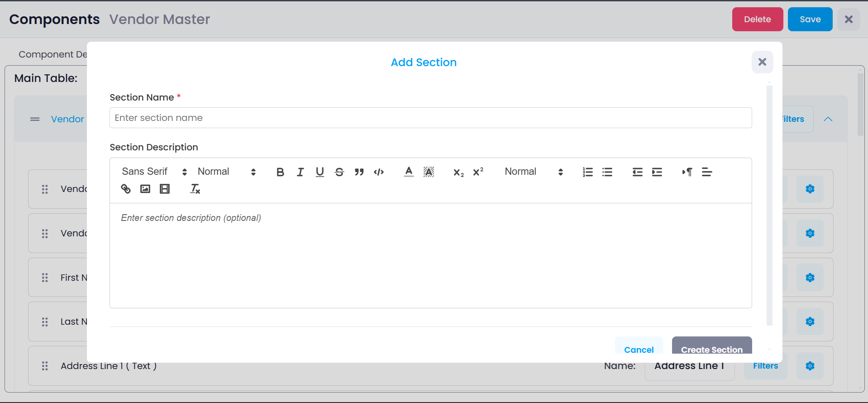Apply bold formatting in the description editor
This screenshot has height=403, width=868.
(x=280, y=172)
